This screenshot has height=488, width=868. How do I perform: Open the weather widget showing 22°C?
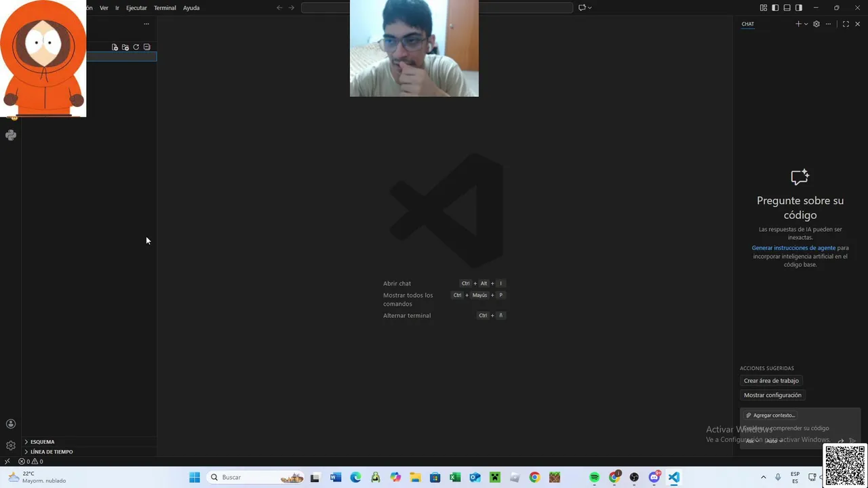[37, 477]
